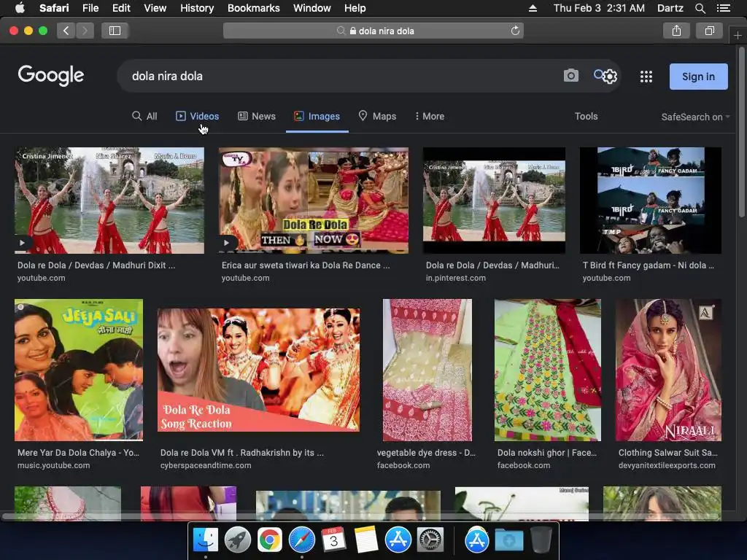The width and height of the screenshot is (747, 560).
Task: Open Erica aur sweta tiwari result title
Action: pyautogui.click(x=306, y=265)
